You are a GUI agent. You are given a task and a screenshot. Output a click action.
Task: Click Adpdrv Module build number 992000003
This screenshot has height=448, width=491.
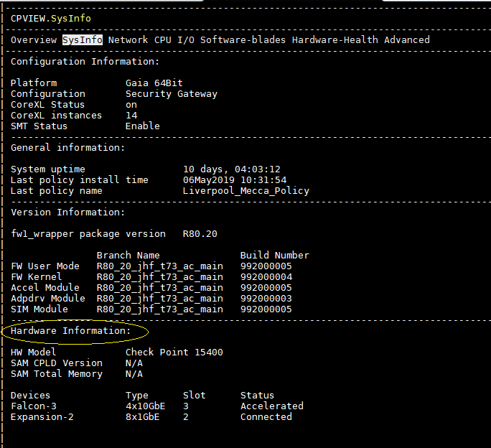[x=266, y=299]
